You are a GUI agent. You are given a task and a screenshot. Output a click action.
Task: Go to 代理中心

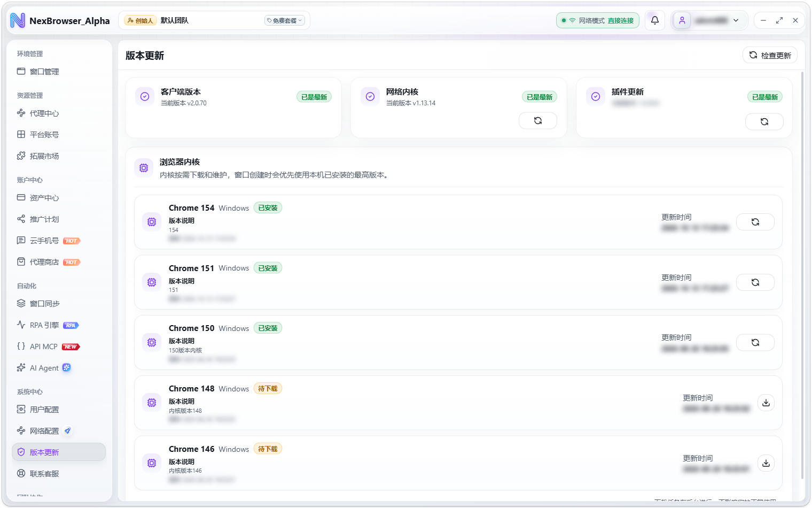tap(59, 113)
